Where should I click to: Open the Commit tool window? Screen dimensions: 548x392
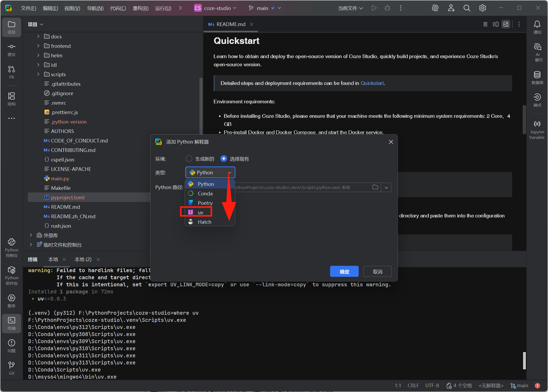click(x=12, y=50)
